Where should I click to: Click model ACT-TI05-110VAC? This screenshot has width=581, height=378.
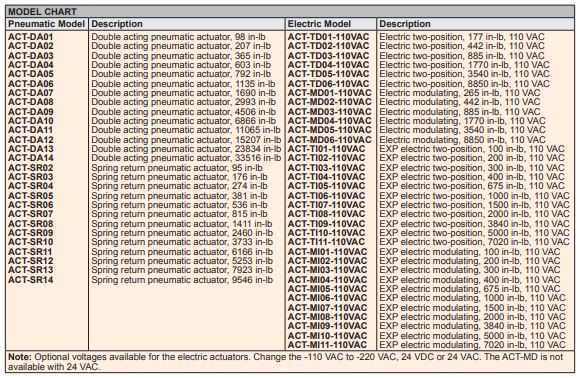tap(326, 186)
